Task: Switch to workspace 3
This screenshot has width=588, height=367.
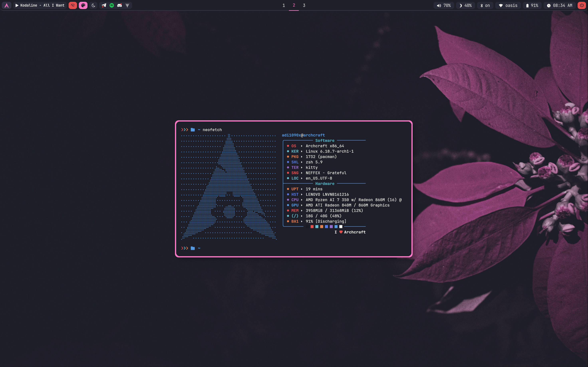Action: pos(304,5)
